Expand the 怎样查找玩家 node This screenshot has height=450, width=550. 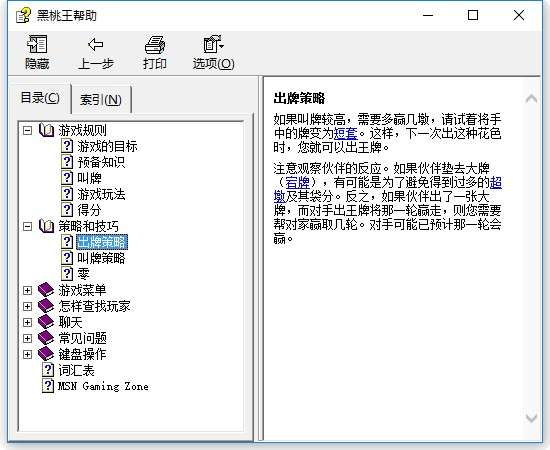click(x=27, y=306)
